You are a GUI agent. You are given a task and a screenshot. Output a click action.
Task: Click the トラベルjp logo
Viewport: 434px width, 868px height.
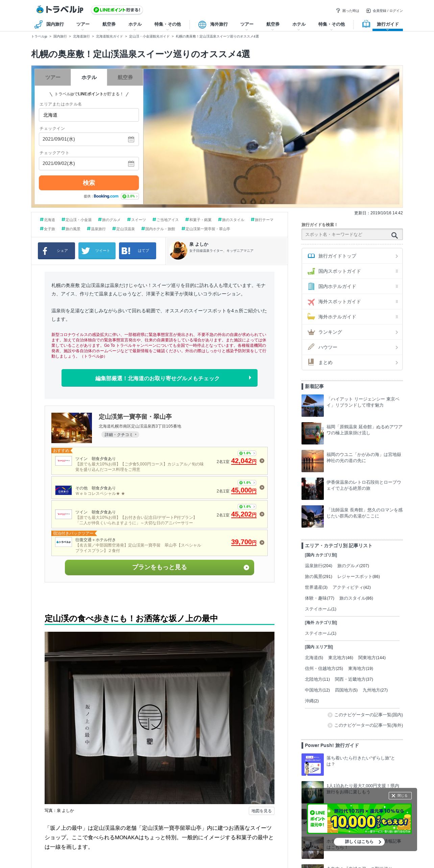[60, 9]
